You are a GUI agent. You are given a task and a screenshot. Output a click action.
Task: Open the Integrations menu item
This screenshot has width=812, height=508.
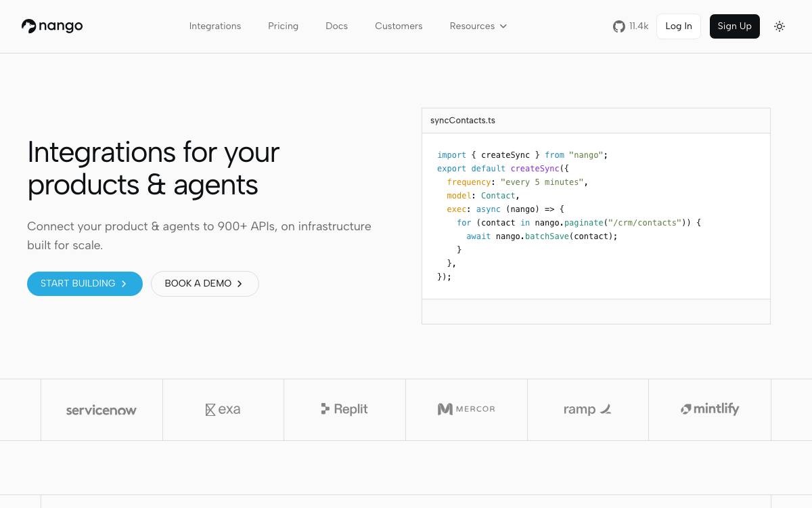[215, 26]
